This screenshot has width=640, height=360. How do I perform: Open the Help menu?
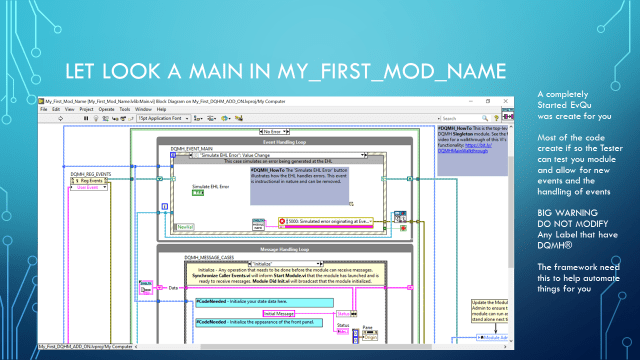(162, 109)
